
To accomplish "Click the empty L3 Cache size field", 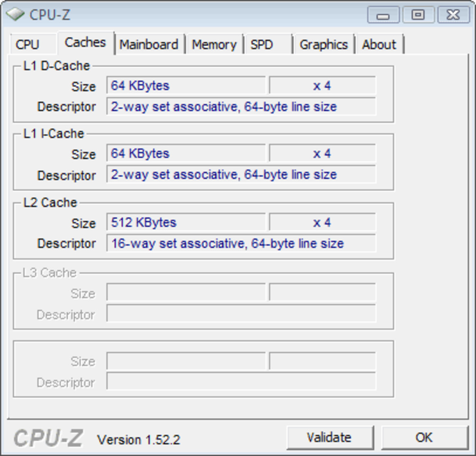I will coord(186,292).
